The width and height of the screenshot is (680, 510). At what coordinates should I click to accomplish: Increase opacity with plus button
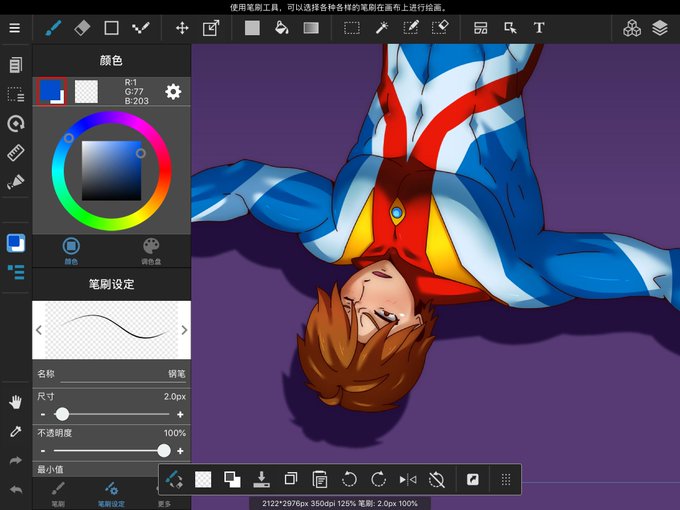pyautogui.click(x=180, y=451)
